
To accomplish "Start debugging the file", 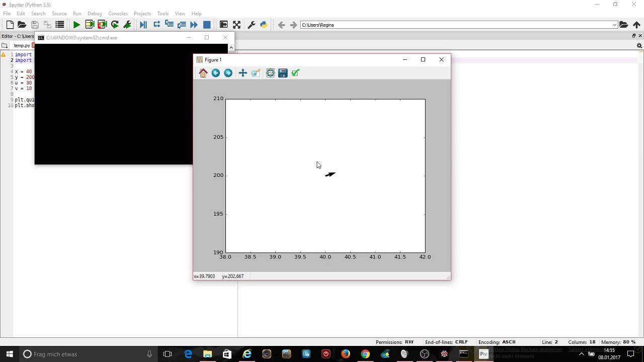I will coord(143,25).
